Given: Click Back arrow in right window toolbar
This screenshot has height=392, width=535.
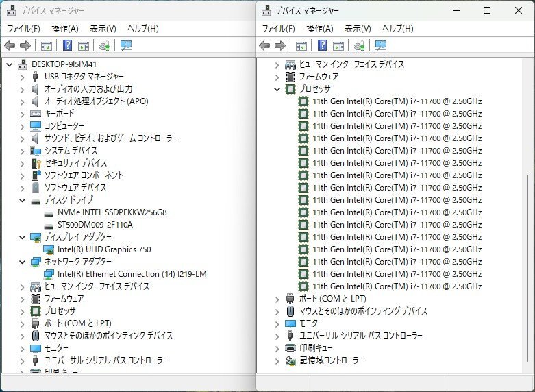Looking at the screenshot, I should (264, 45).
